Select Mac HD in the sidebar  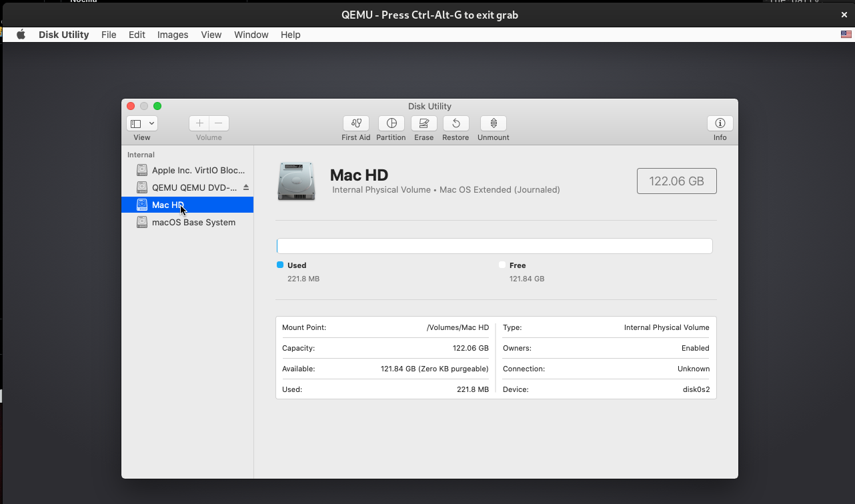(187, 205)
